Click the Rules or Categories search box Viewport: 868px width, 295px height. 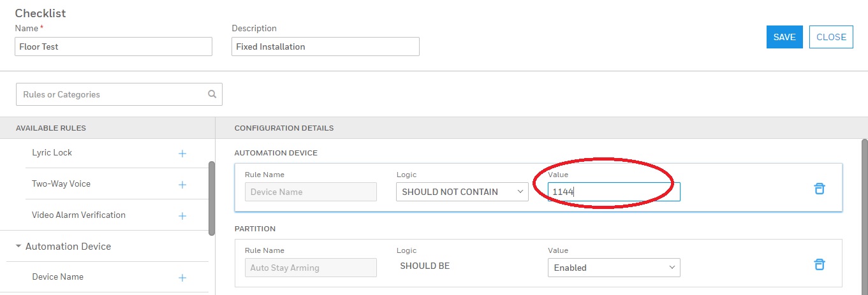(x=112, y=94)
